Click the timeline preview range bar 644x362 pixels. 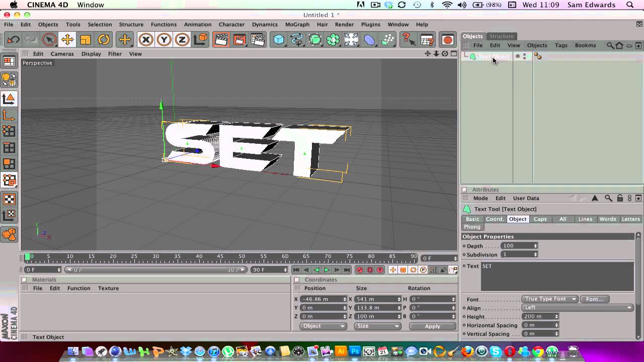tap(155, 270)
